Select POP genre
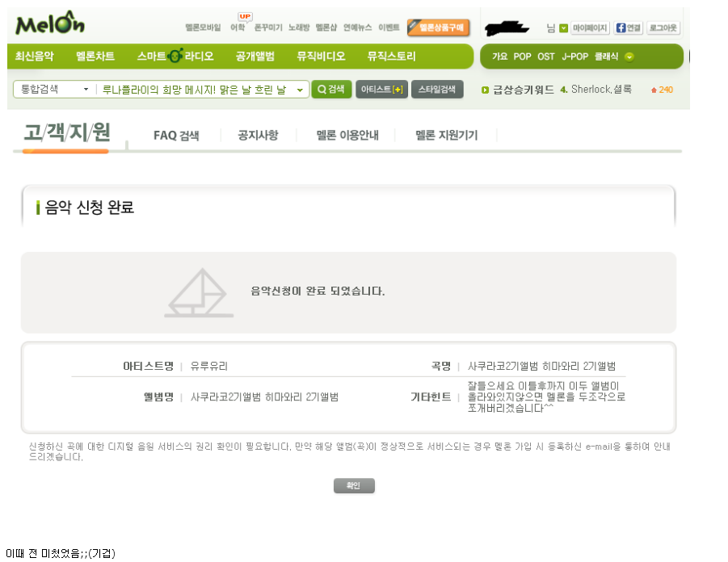 [522, 57]
